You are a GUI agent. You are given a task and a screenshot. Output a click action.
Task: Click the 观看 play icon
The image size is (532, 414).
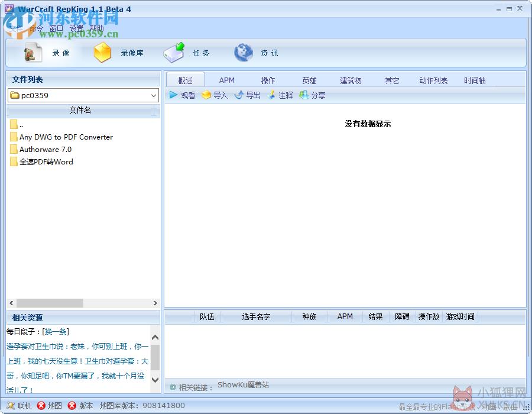(173, 95)
